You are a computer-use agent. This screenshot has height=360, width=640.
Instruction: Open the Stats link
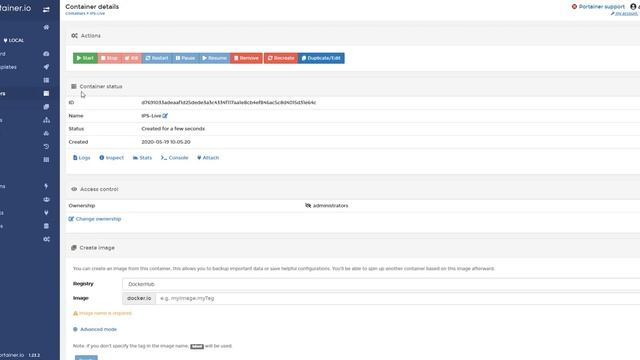tap(142, 158)
